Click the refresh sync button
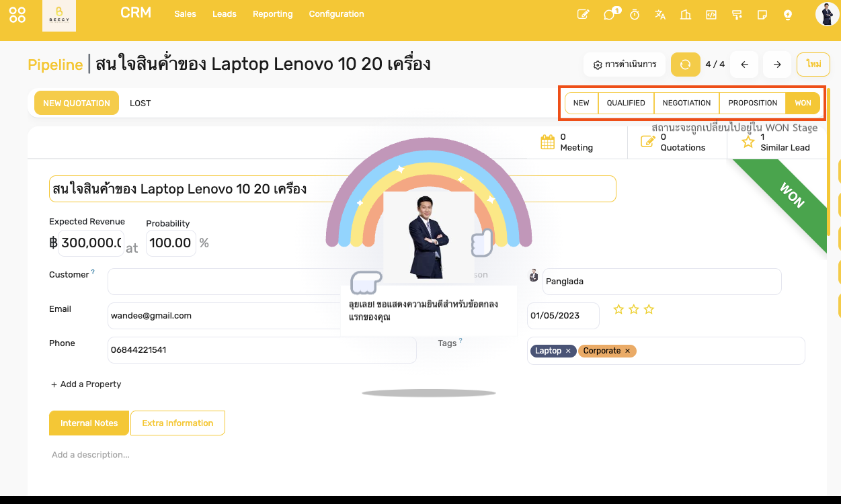The height and width of the screenshot is (504, 841). pos(685,65)
